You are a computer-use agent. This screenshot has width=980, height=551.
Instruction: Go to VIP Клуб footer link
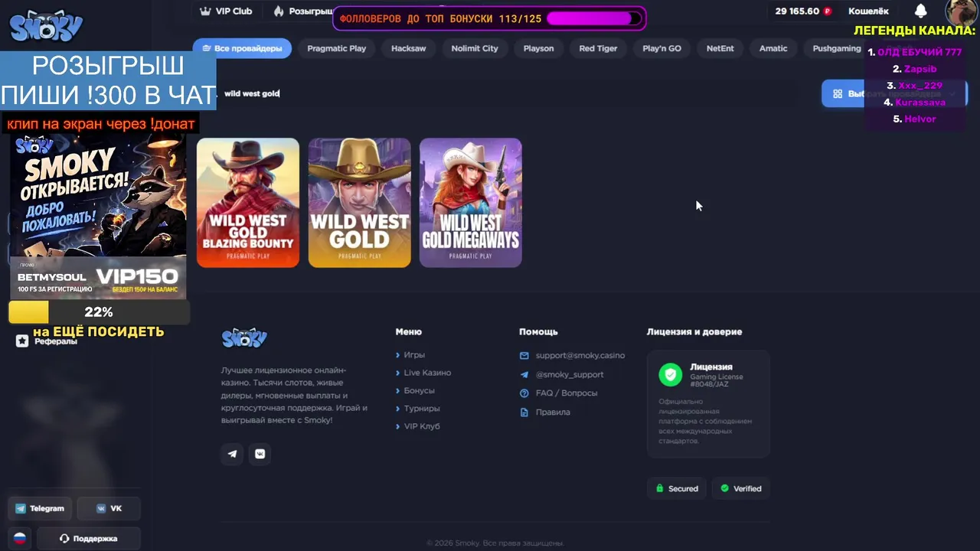click(x=422, y=426)
